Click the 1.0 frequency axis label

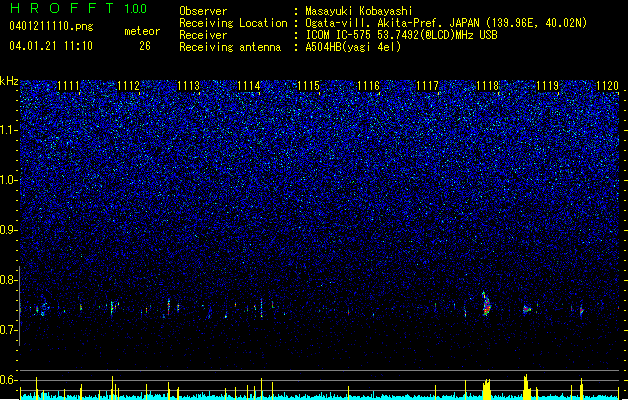click(x=8, y=180)
